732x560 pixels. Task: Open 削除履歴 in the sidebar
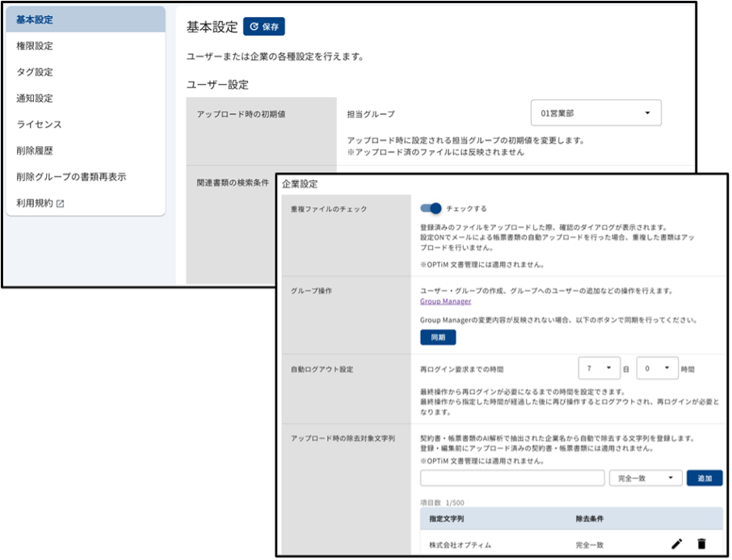(35, 151)
